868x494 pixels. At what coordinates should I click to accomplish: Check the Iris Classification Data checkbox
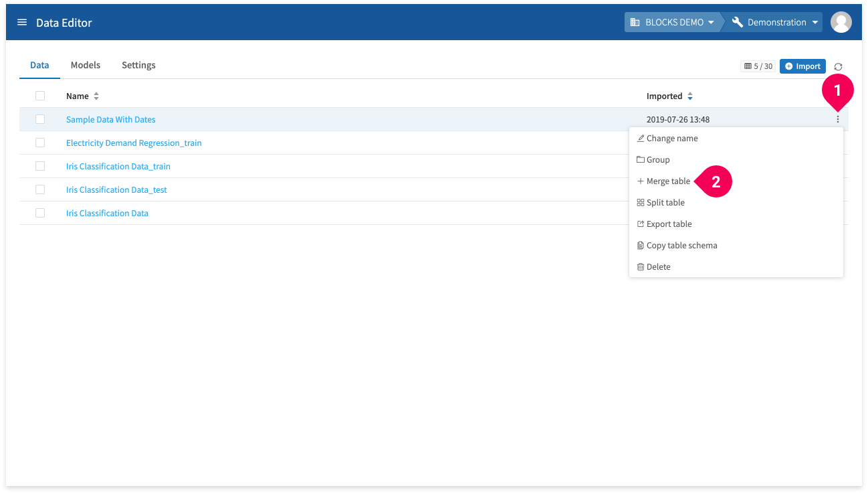(x=40, y=213)
